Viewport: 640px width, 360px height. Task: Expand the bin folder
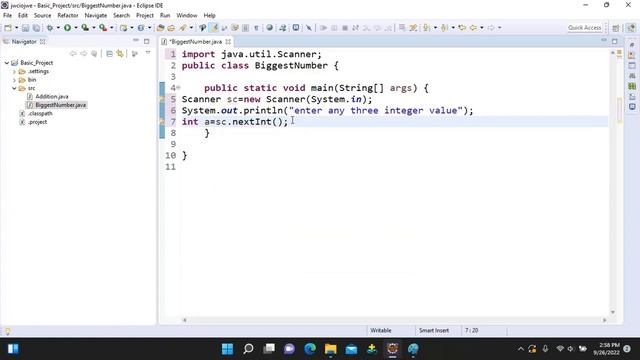[15, 80]
